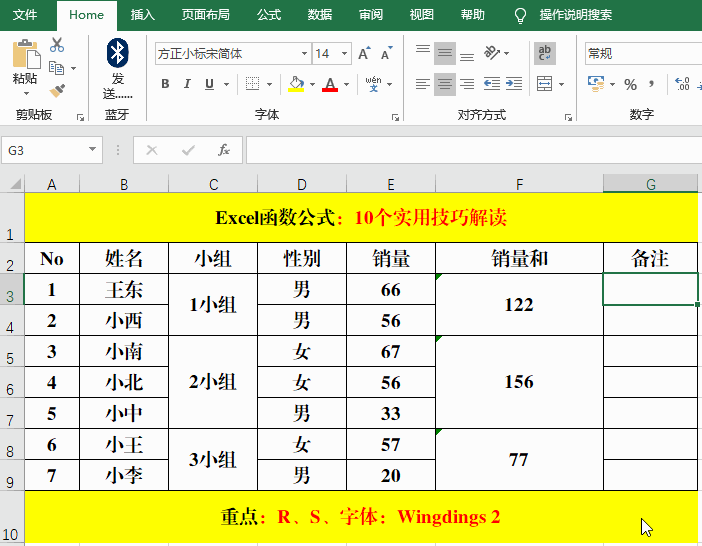
Task: Decrease font size with small A icon
Action: pyautogui.click(x=386, y=54)
